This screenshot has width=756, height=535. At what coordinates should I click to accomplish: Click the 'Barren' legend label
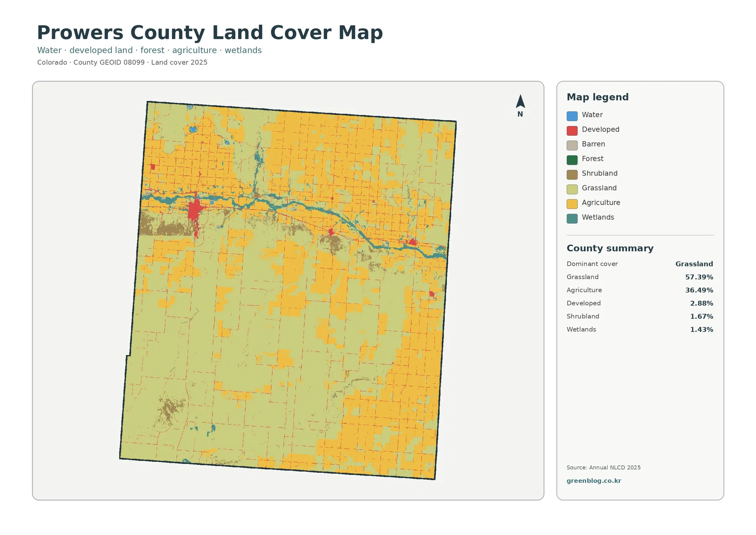coord(593,144)
